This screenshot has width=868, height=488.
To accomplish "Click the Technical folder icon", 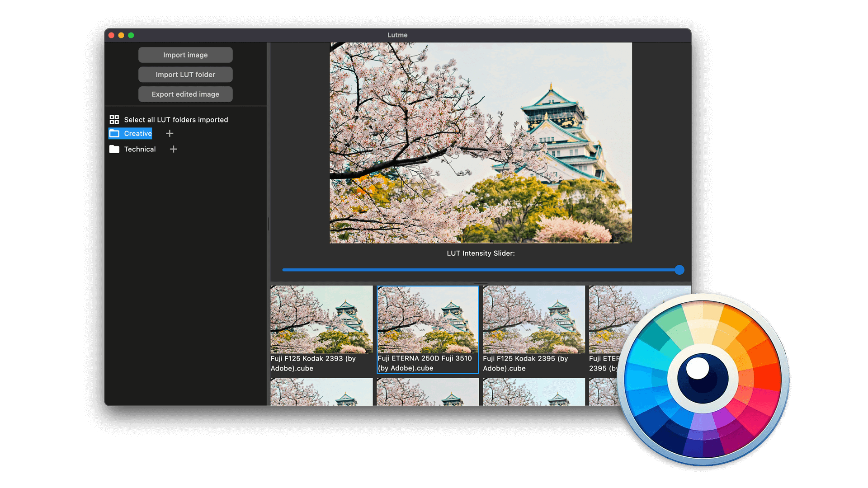I will pos(114,149).
